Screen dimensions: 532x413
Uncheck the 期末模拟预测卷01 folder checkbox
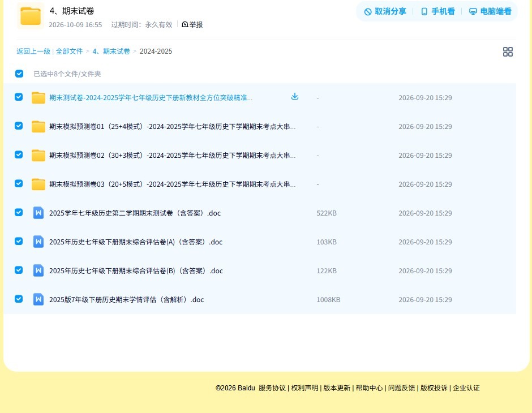pos(19,126)
